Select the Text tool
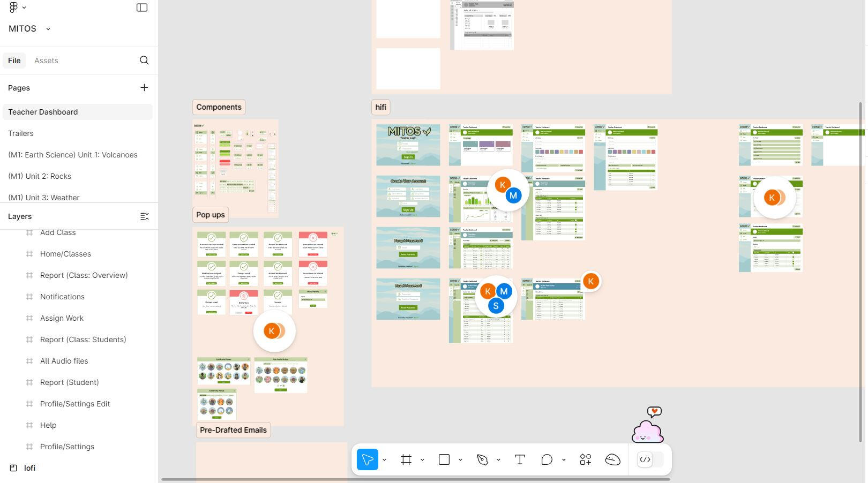This screenshot has width=868, height=483. (x=520, y=459)
